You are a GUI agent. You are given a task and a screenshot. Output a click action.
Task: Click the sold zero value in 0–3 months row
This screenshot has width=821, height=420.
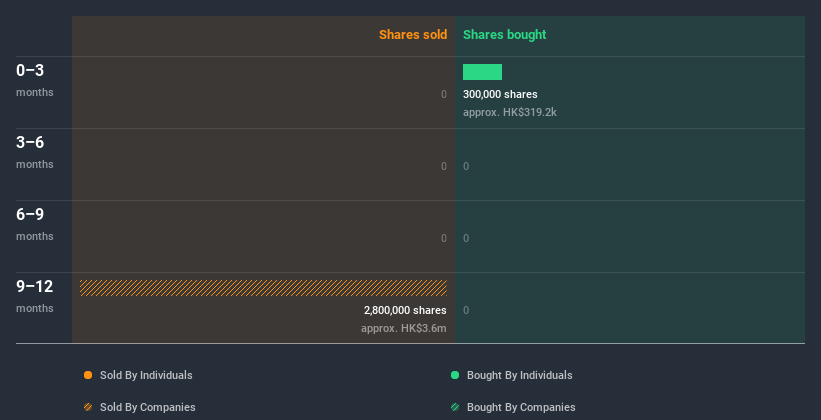(444, 94)
